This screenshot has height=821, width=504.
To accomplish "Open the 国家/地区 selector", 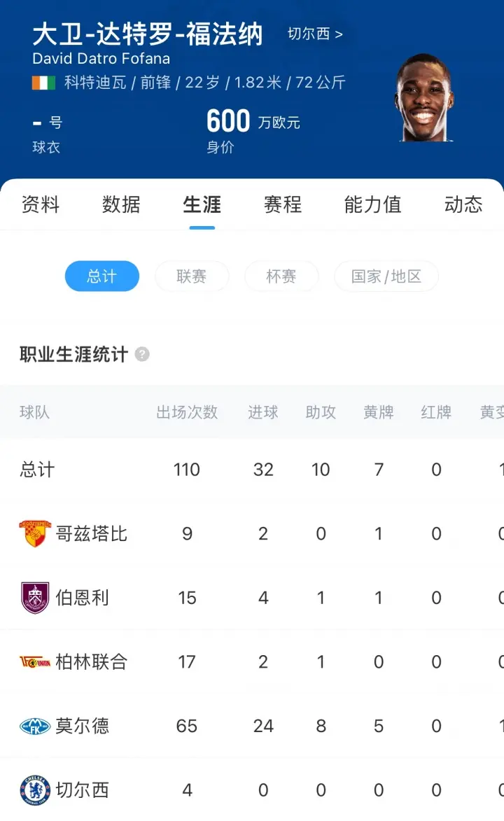I will click(386, 276).
